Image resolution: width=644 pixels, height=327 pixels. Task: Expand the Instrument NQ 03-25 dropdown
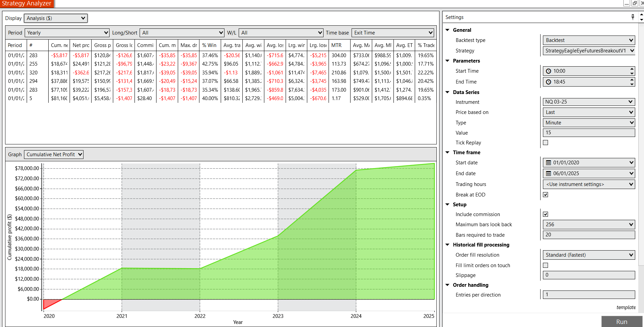point(589,102)
